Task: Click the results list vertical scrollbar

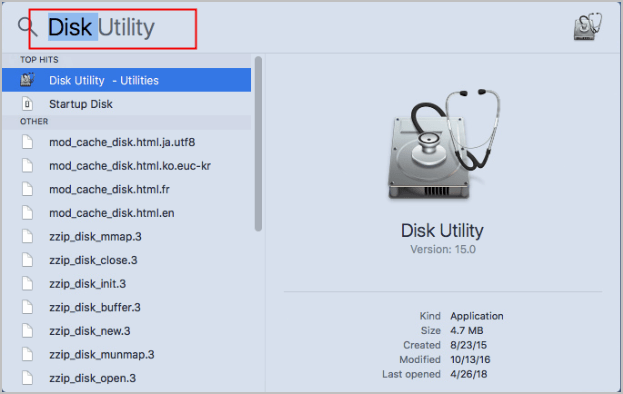Action: click(258, 143)
